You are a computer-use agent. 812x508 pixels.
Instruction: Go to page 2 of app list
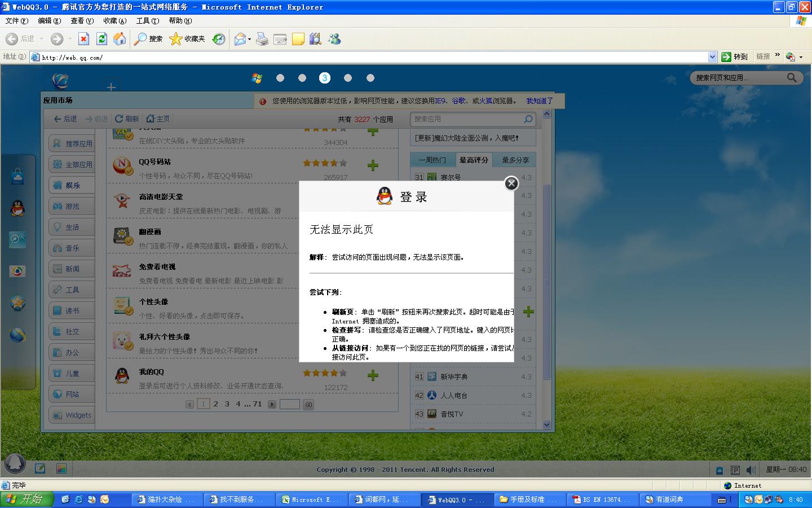pos(215,404)
